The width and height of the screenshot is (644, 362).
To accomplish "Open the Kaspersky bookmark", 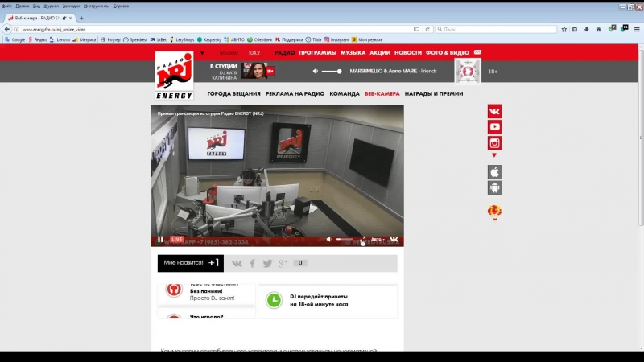I will pyautogui.click(x=209, y=39).
